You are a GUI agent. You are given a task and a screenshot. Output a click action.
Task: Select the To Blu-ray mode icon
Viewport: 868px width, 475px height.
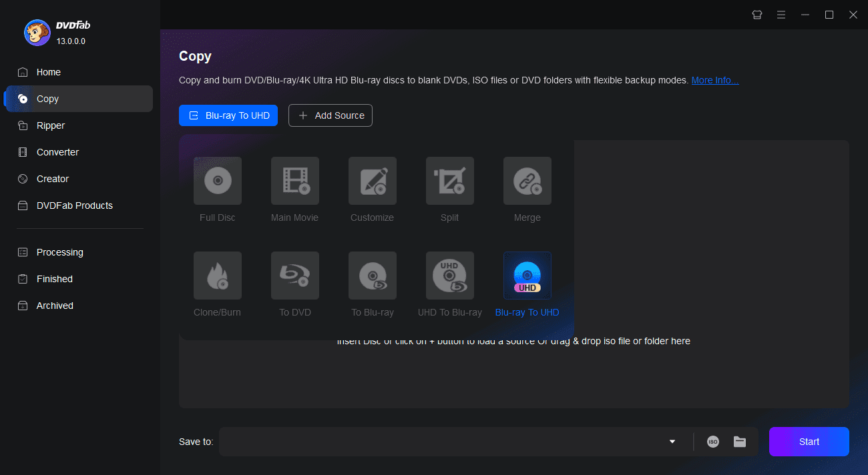373,276
